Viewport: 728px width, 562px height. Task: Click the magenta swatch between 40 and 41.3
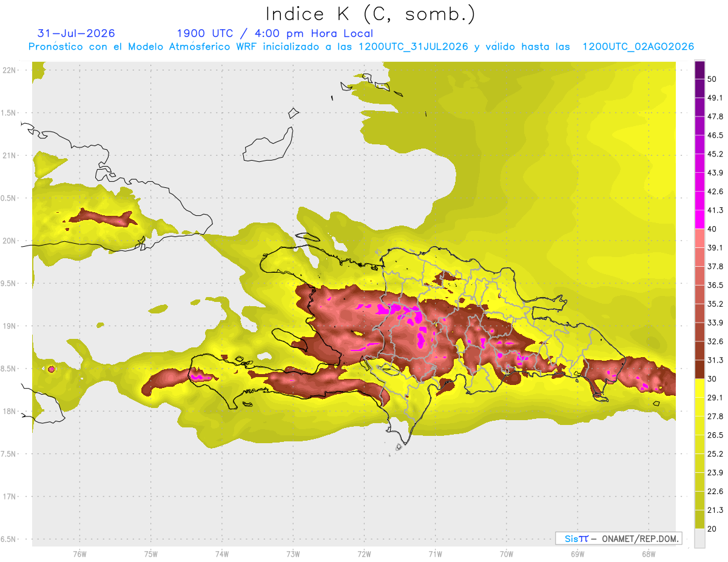(699, 219)
